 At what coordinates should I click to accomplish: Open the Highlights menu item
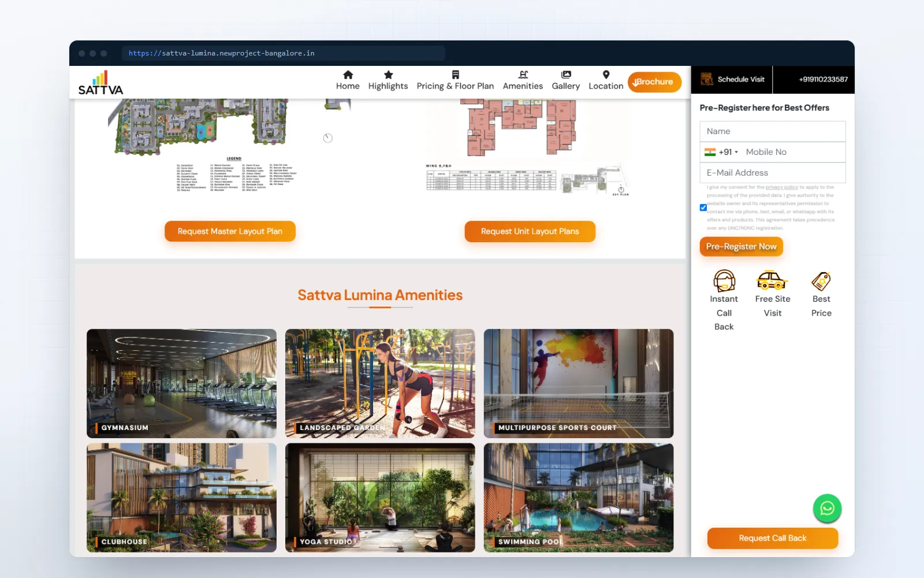tap(388, 81)
